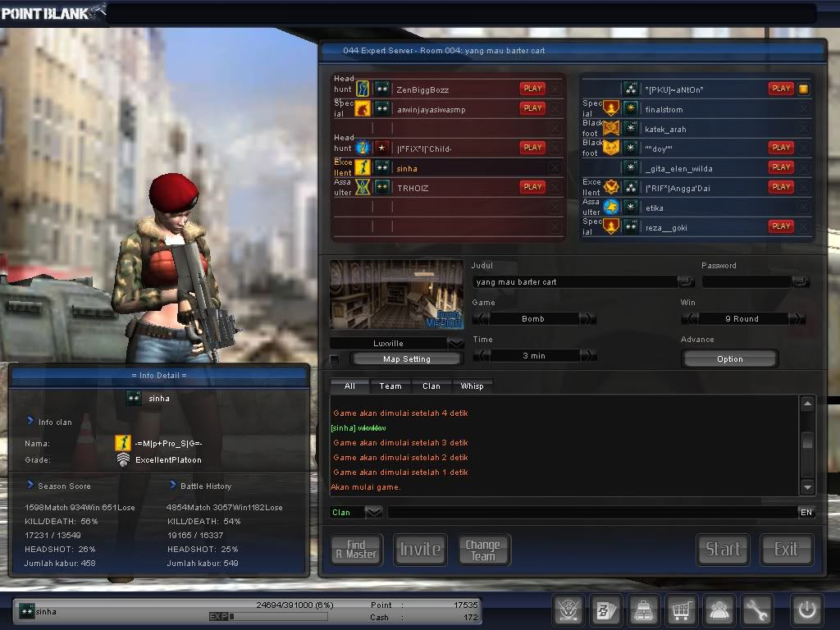The height and width of the screenshot is (630, 840).
Task: Click the EXP progress bar
Action: click(x=268, y=617)
